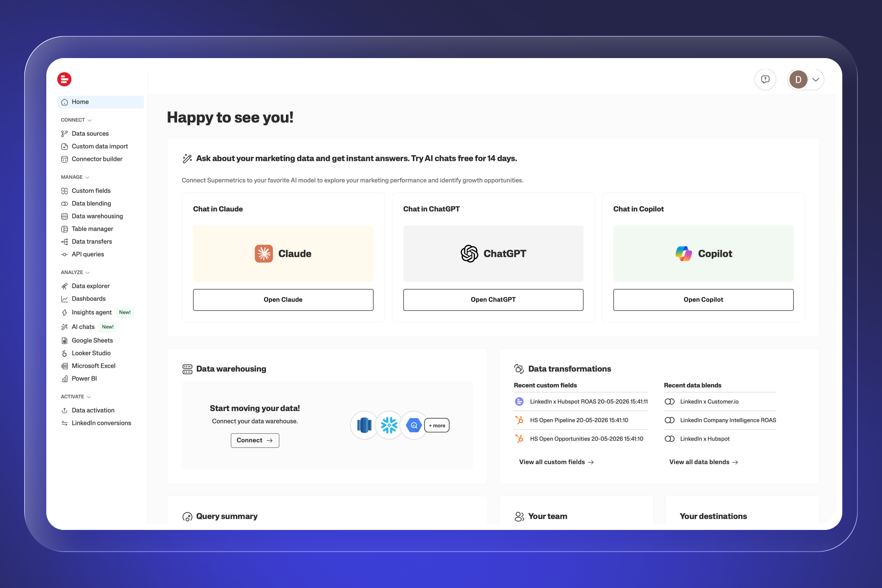Click the ChatGPT logo banner

pyautogui.click(x=493, y=254)
